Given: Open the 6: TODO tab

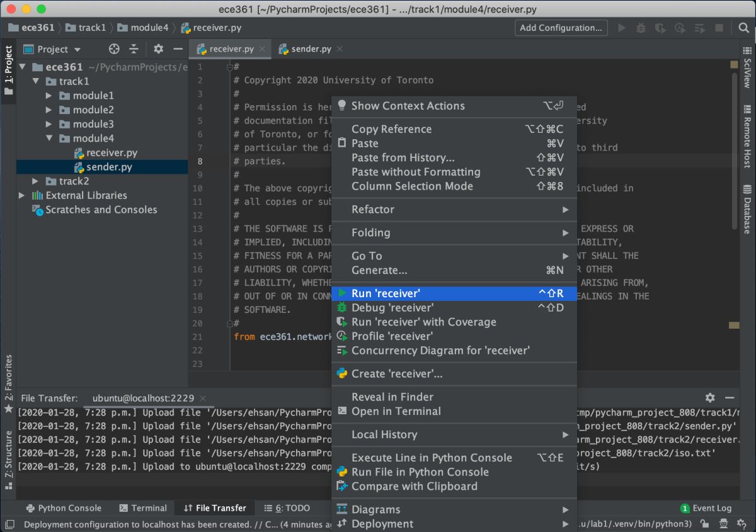Looking at the screenshot, I should (x=287, y=508).
